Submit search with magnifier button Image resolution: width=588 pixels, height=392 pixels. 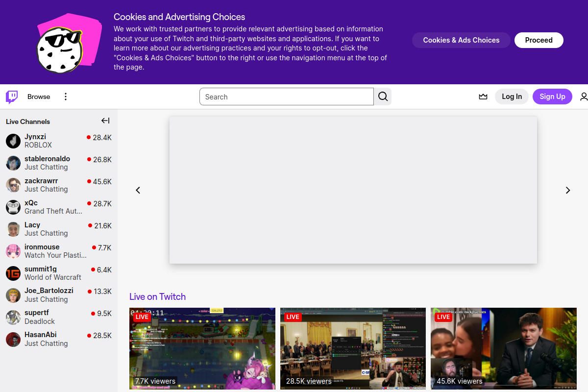coord(383,97)
